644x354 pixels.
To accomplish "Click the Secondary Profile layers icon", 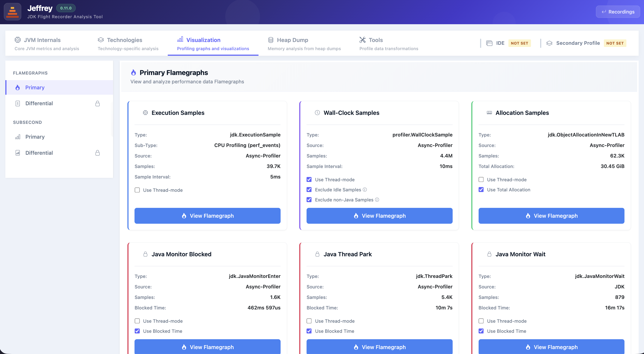I will click(x=549, y=43).
